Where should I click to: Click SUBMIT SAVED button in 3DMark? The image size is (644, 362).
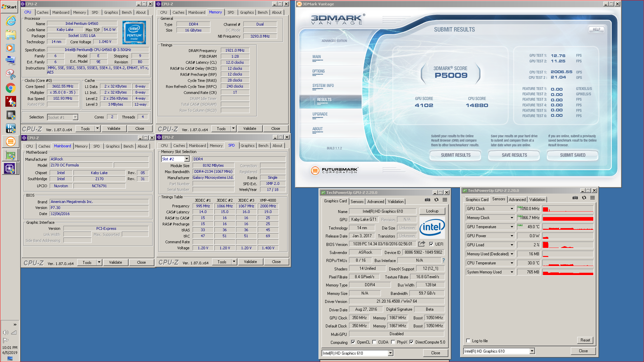[573, 155]
